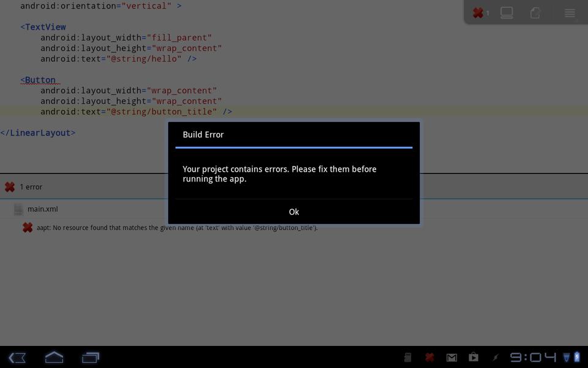Open the Recent Apps switcher

coord(91,357)
